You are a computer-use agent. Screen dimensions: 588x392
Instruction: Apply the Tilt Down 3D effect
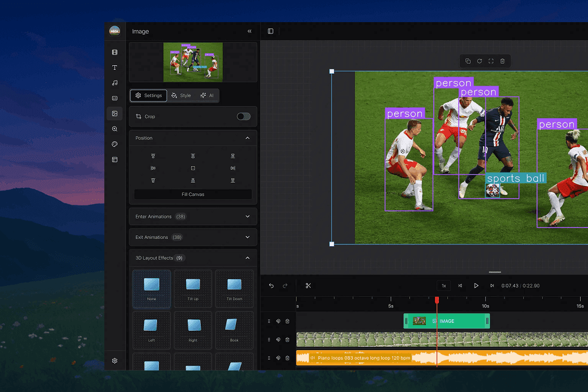[x=234, y=289]
